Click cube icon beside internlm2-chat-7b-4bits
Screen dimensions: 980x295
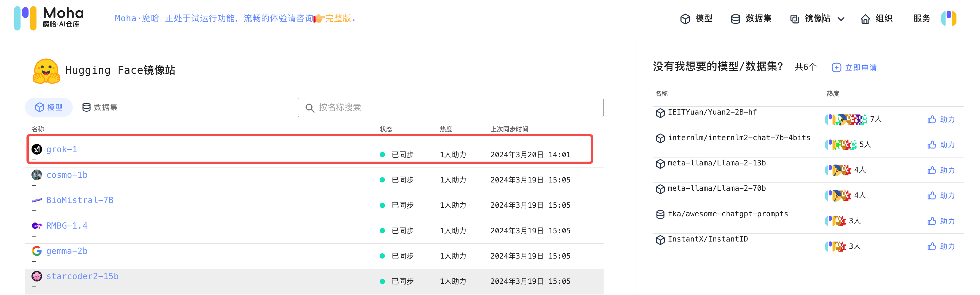tap(660, 138)
